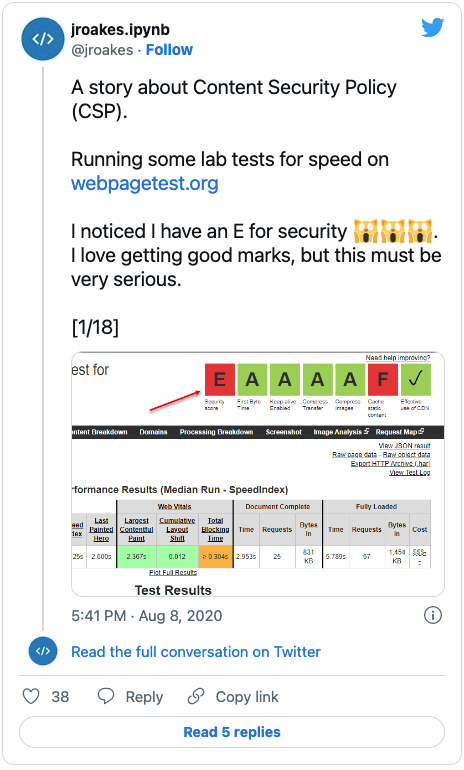The height and width of the screenshot is (770, 464).
Task: Open the webpagetest.org link
Action: pos(145,183)
